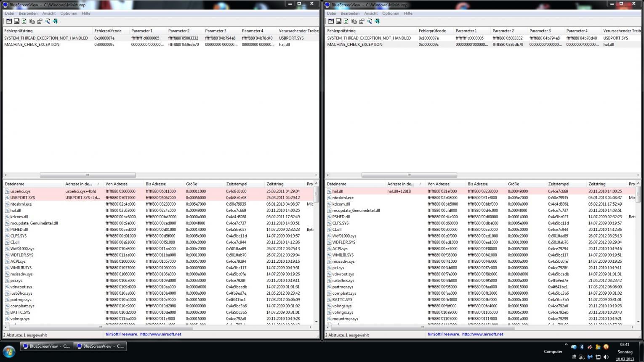
Task: Select iusb3hcs.sys row in left window
Action: tap(159, 293)
